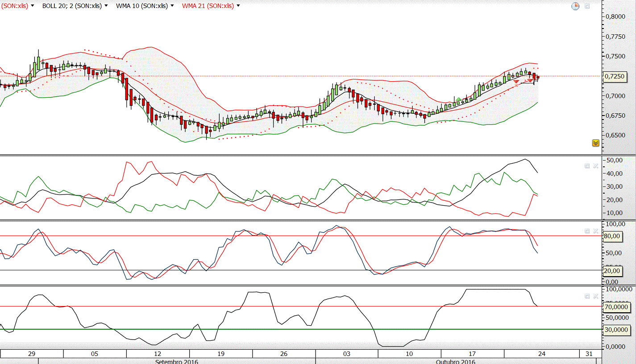636x364 pixels.
Task: Click the 20,00 oversold level tag
Action: (612, 270)
